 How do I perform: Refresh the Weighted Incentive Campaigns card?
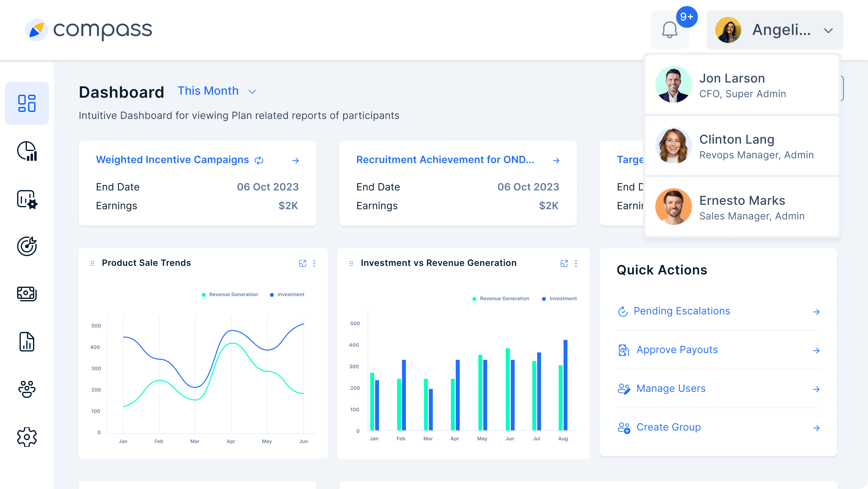[259, 160]
